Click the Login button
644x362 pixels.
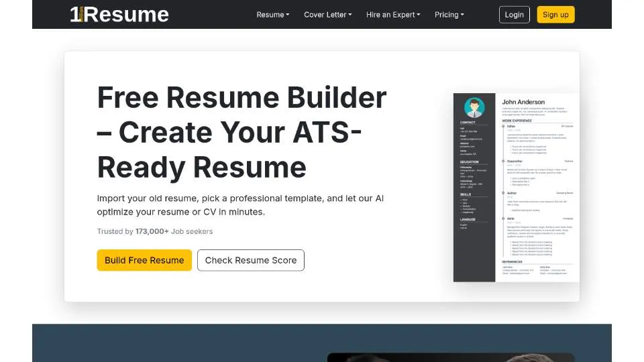coord(515,15)
